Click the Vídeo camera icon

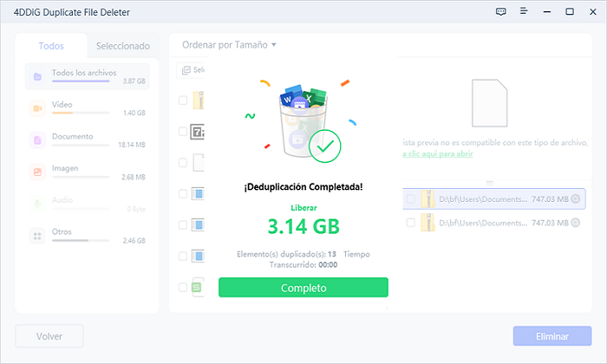37,108
